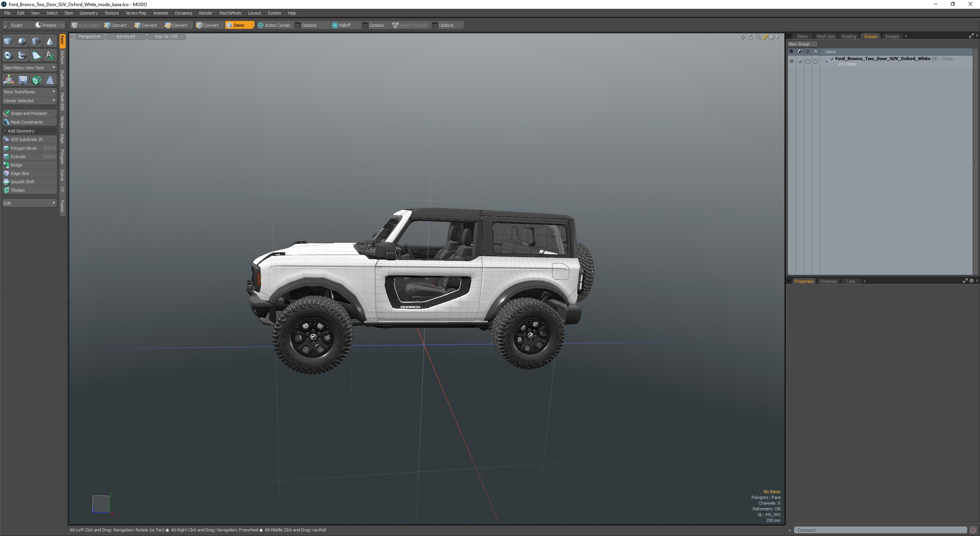Select the Cone primitive tool
This screenshot has height=536, width=980.
(x=50, y=41)
